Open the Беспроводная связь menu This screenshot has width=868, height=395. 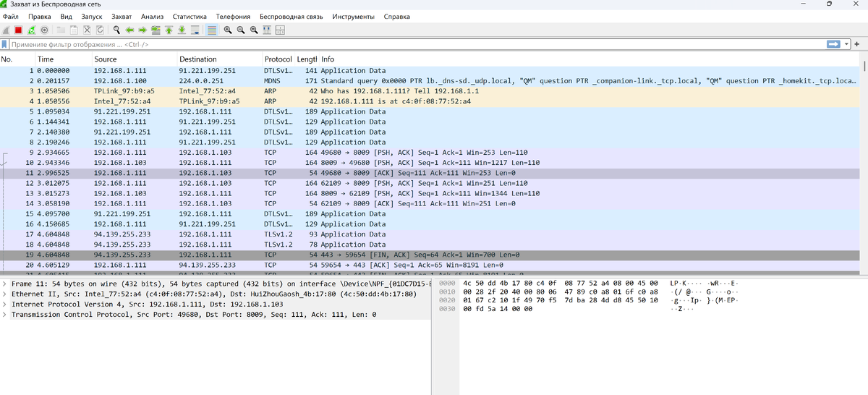tap(292, 16)
